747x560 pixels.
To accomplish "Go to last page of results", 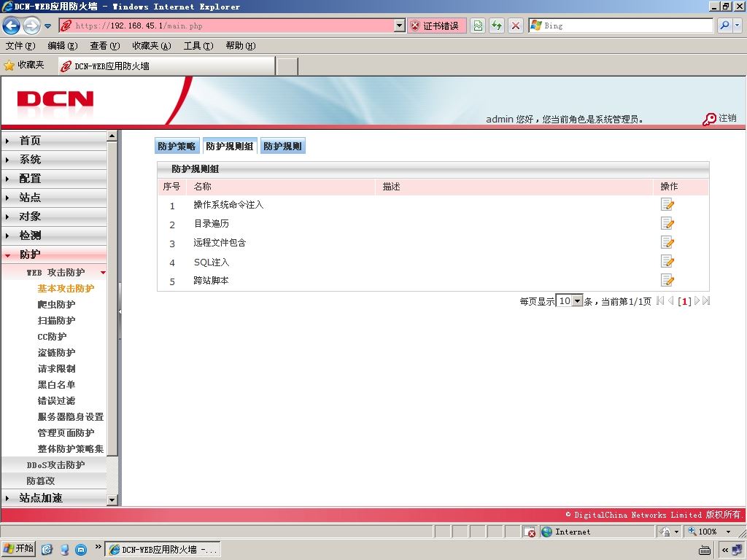I will click(x=706, y=301).
